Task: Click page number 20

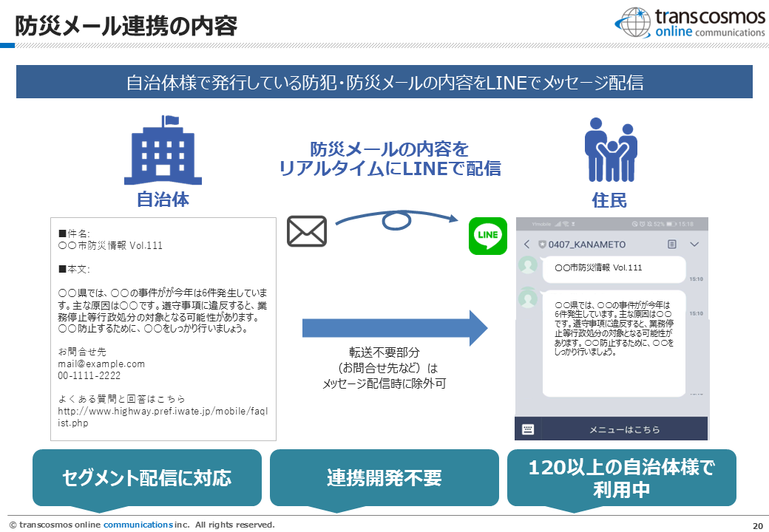Action: coord(758,525)
